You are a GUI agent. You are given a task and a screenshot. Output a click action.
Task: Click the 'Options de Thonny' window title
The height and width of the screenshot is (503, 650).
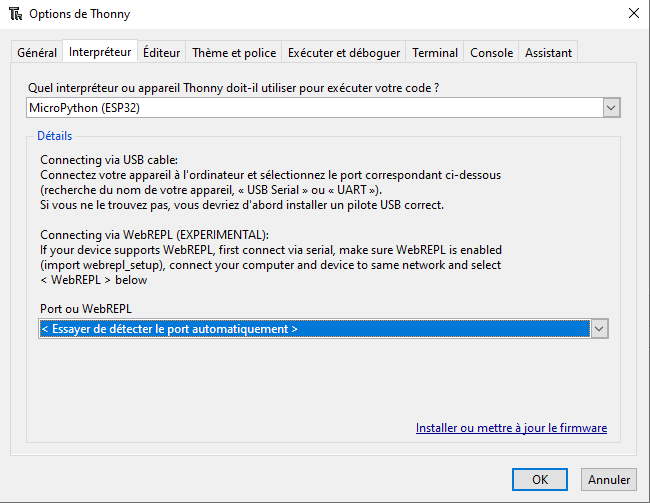point(80,14)
